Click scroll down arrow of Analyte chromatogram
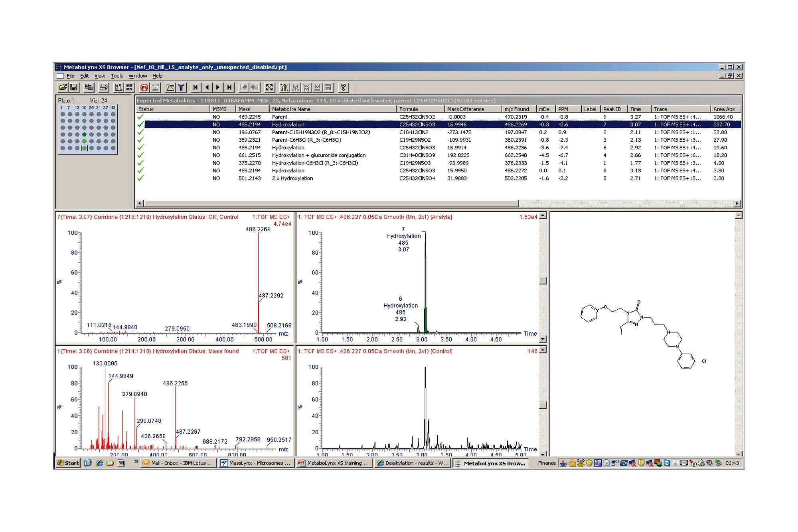 point(543,339)
